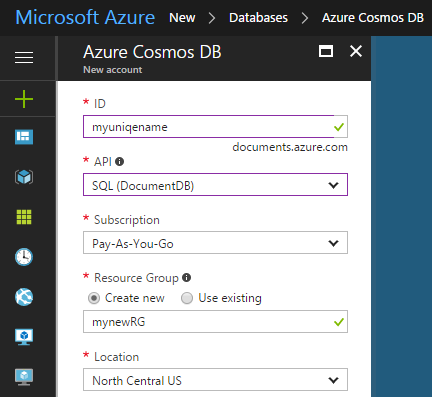Viewport: 432px width, 397px height.
Task: Open the Recent clock icon
Action: tap(24, 257)
